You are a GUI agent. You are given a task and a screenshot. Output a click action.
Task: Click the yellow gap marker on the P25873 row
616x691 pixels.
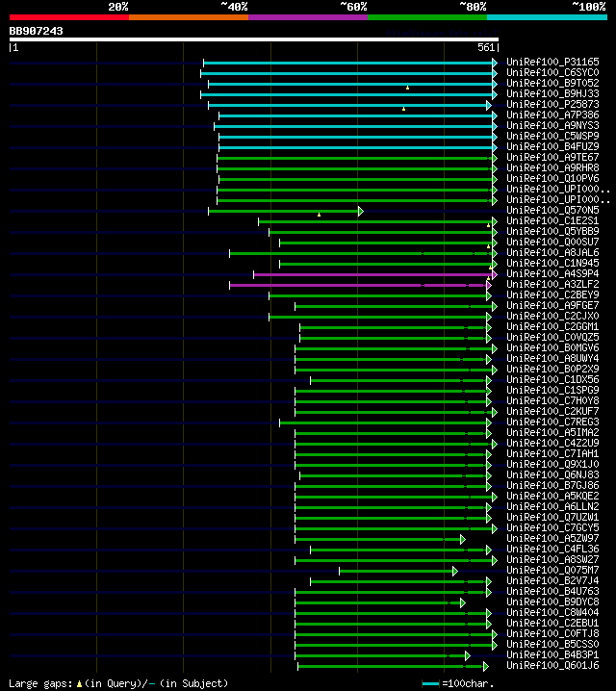tap(403, 109)
